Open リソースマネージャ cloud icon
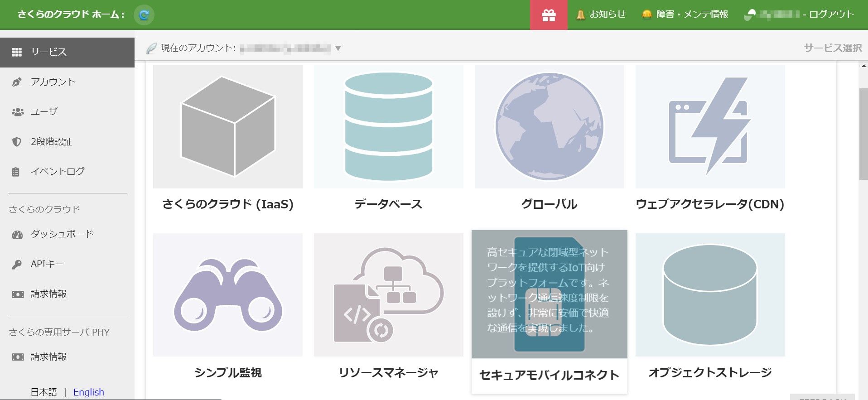 (388, 295)
